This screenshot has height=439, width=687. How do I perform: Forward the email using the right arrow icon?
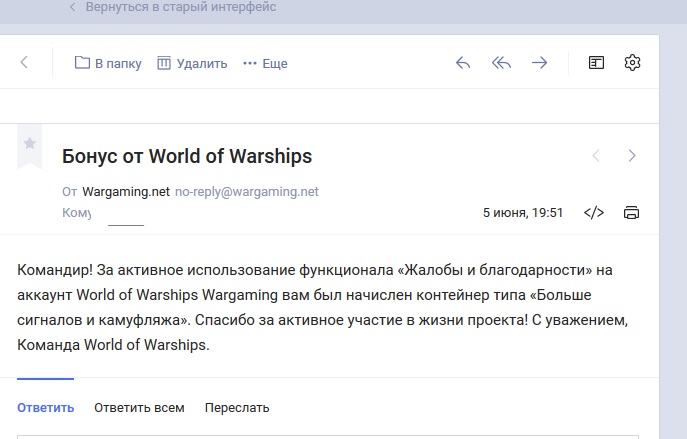(539, 63)
